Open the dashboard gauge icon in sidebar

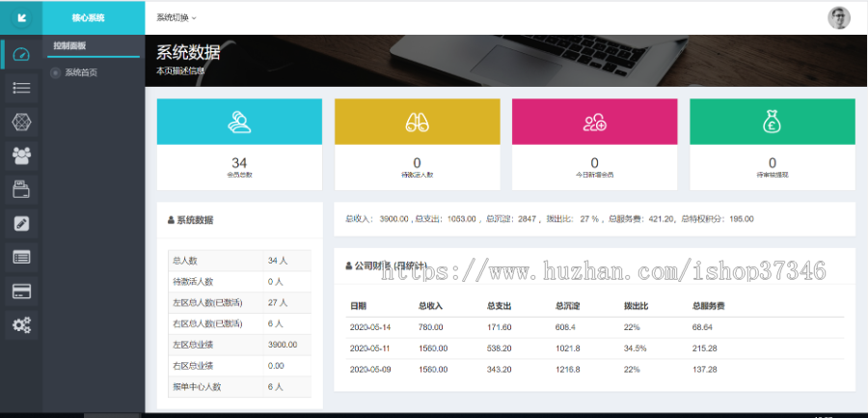point(21,54)
